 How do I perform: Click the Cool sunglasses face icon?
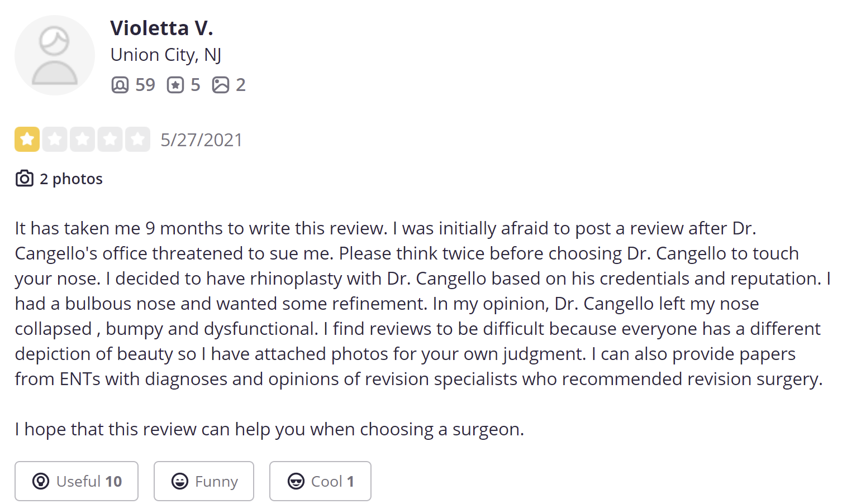coord(296,481)
